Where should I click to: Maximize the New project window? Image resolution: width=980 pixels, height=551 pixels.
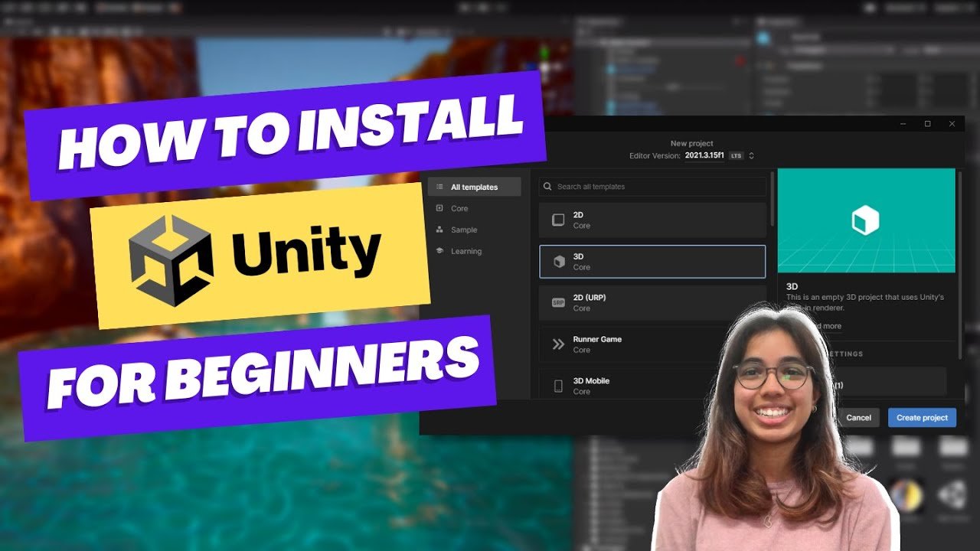tap(927, 124)
